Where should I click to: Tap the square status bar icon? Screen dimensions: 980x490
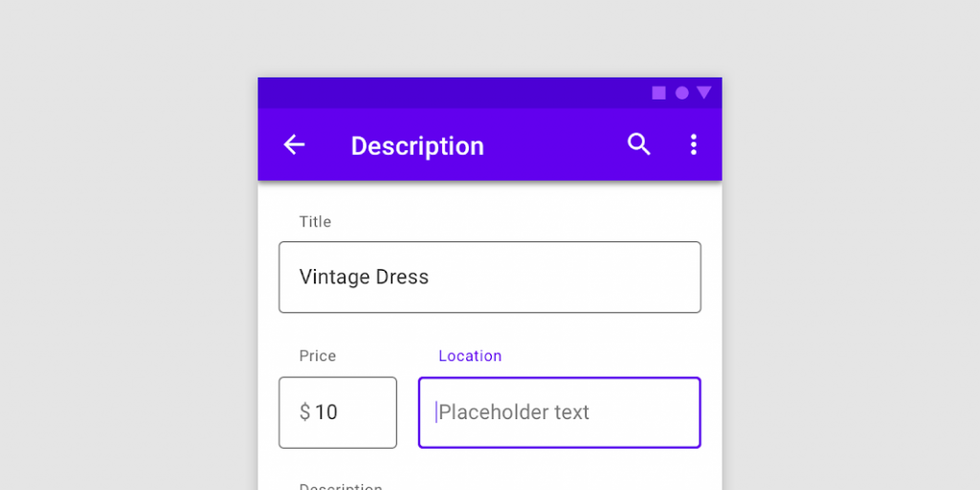[658, 93]
